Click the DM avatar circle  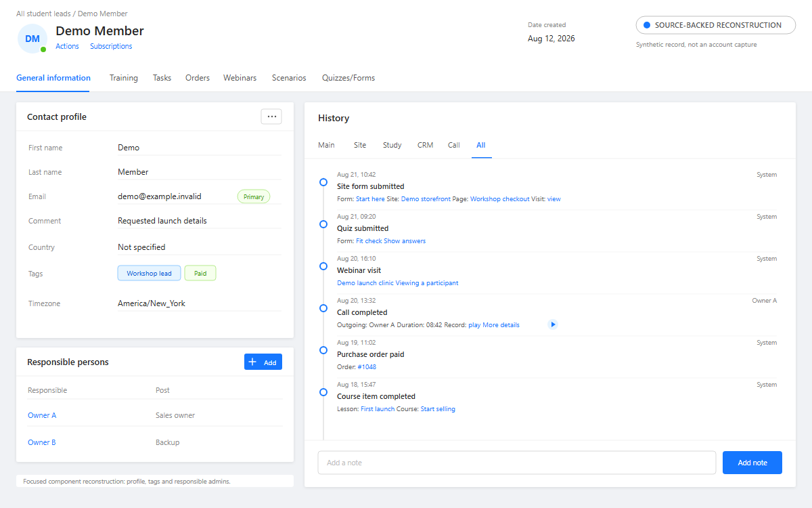32,39
